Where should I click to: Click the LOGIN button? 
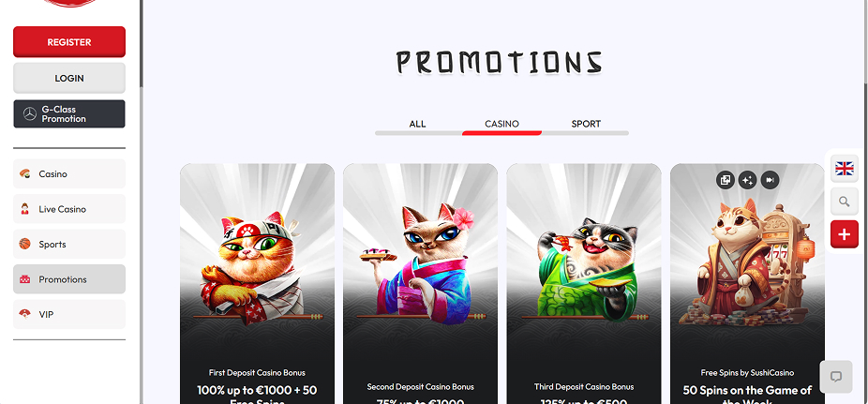(69, 78)
